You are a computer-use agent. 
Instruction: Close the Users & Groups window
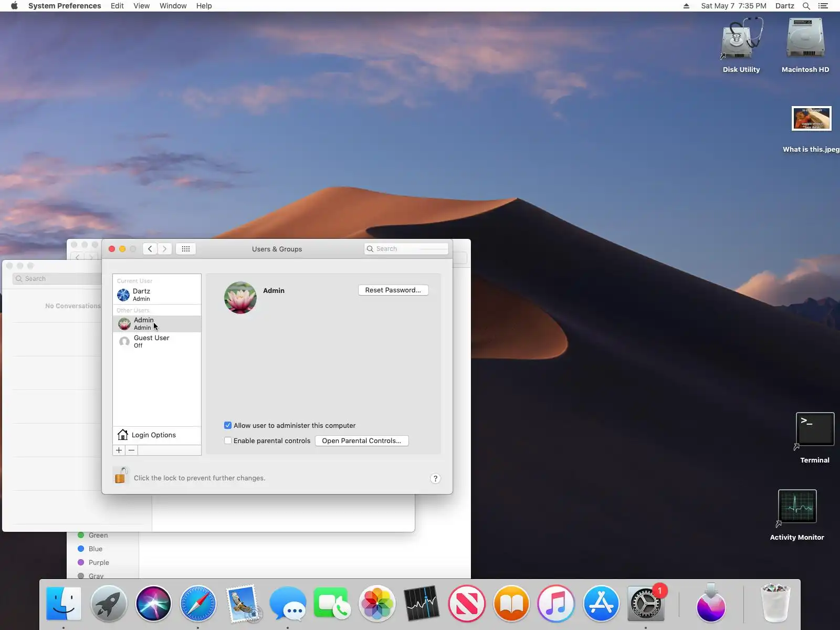click(112, 249)
